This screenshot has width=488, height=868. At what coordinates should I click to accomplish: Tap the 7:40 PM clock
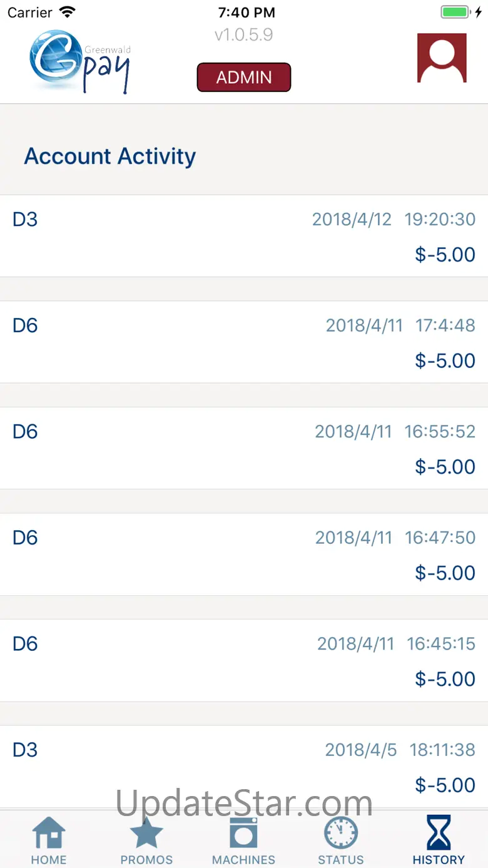click(x=245, y=13)
